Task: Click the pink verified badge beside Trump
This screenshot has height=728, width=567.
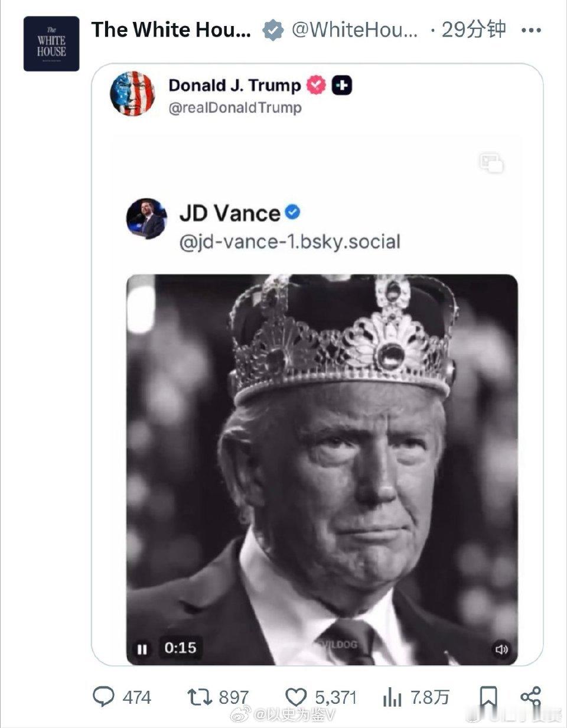Action: 316,86
